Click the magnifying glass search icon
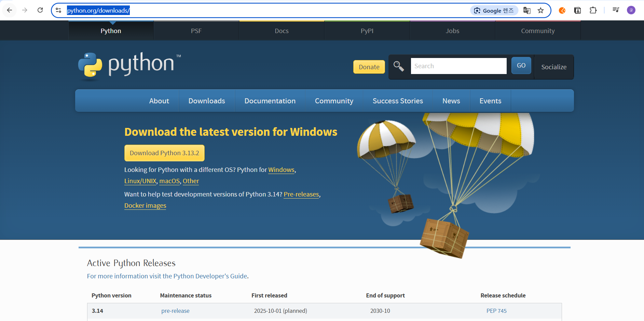Viewport: 644px width, 321px height. [x=399, y=66]
